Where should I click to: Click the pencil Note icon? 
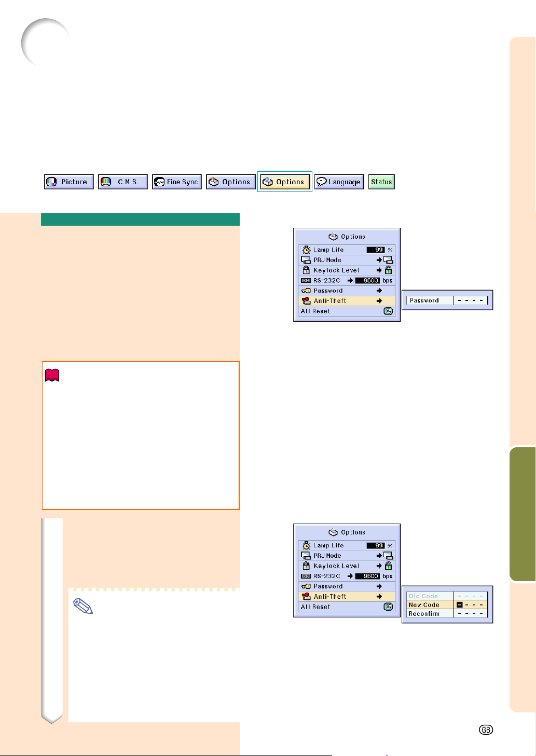point(83,606)
